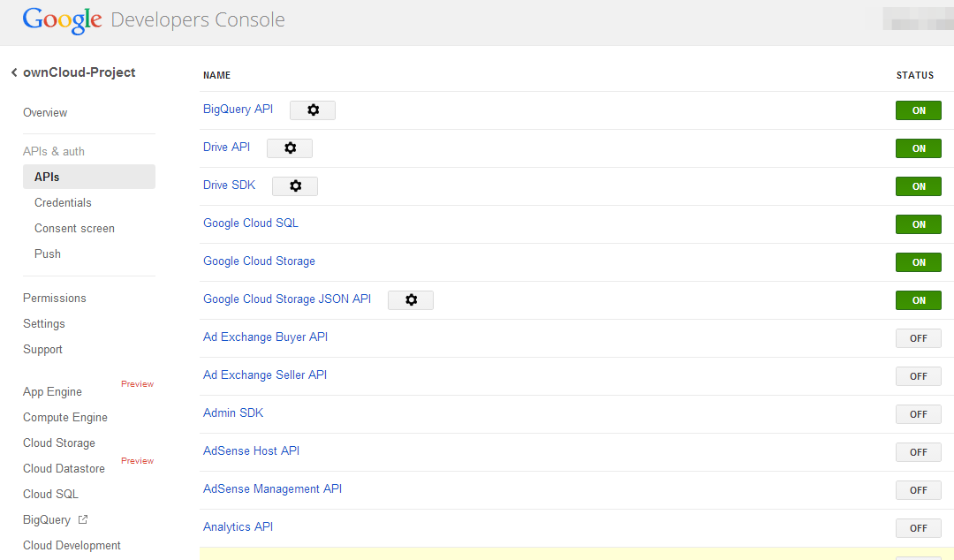The width and height of the screenshot is (954, 560).
Task: Turn off the BigQuery API toggle
Action: (918, 110)
